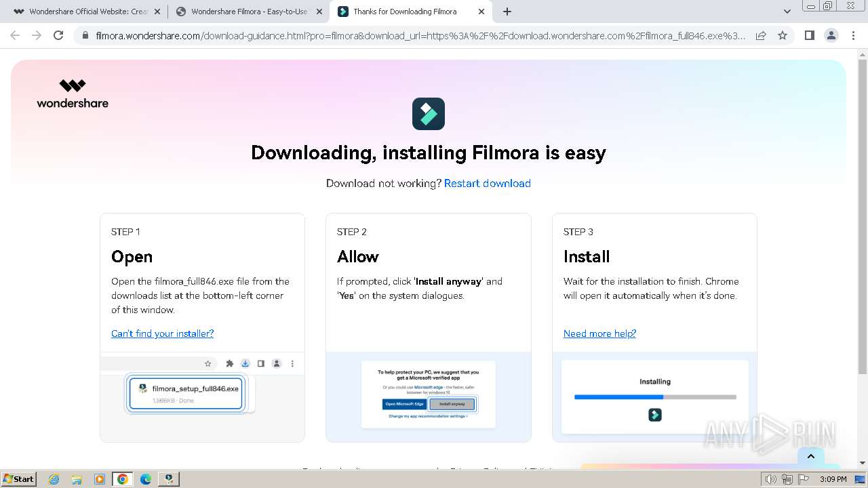The width and height of the screenshot is (868, 488).
Task: Click the filmora_setup_full846.exe illustration in Step 1
Action: point(186,394)
